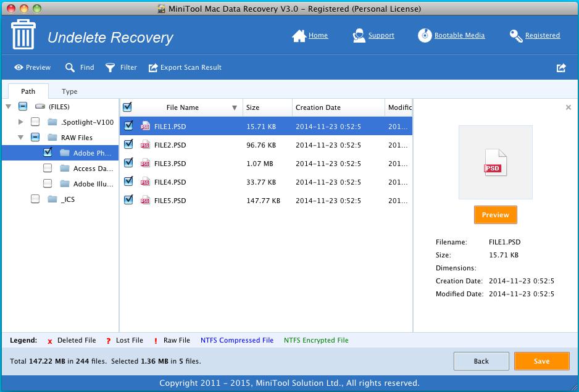Click the PSD icon of FILE4.PSD
Screen dimensions: 579x392
click(145, 181)
